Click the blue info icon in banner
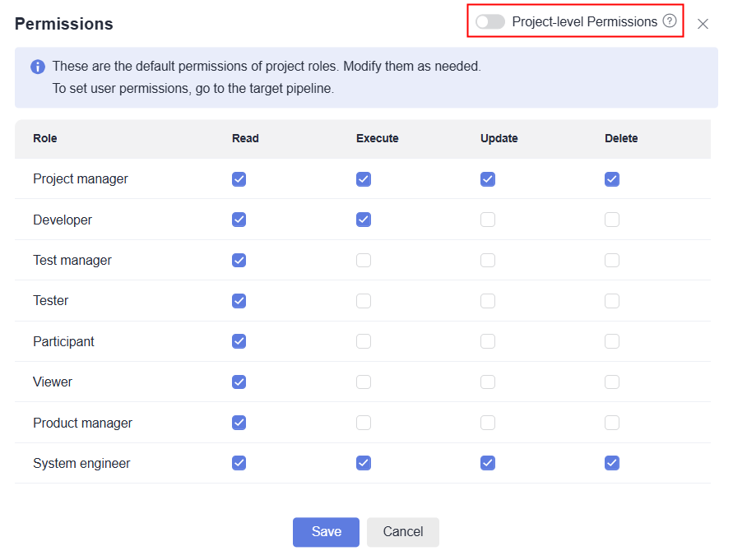The width and height of the screenshot is (733, 560). 37,67
